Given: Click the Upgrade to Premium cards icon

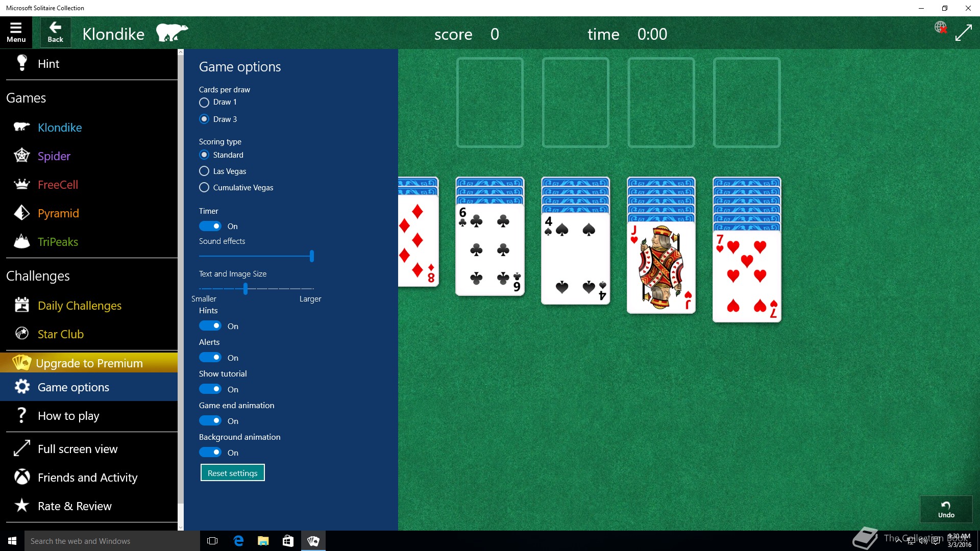Looking at the screenshot, I should click(x=21, y=363).
